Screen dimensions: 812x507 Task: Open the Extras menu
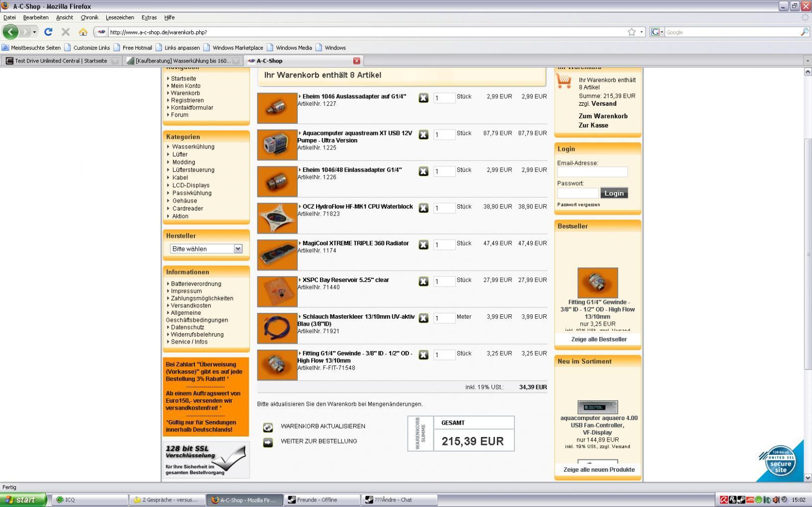point(149,17)
